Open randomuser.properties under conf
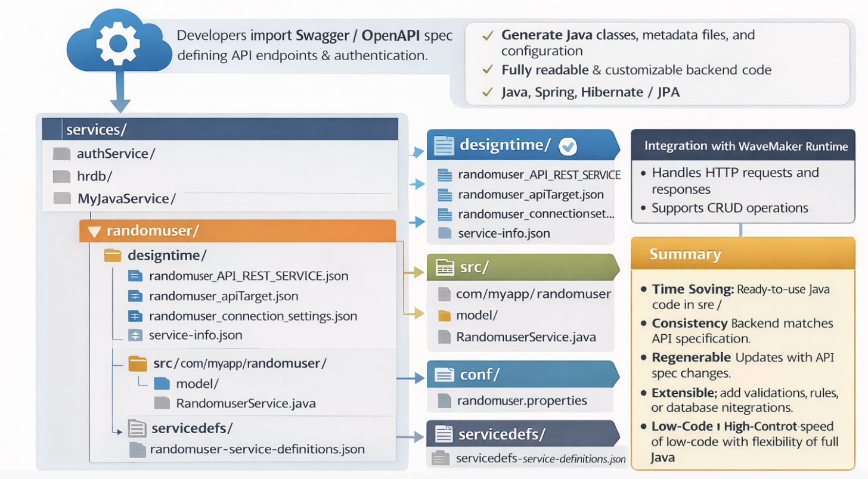The width and height of the screenshot is (868, 479). click(521, 400)
